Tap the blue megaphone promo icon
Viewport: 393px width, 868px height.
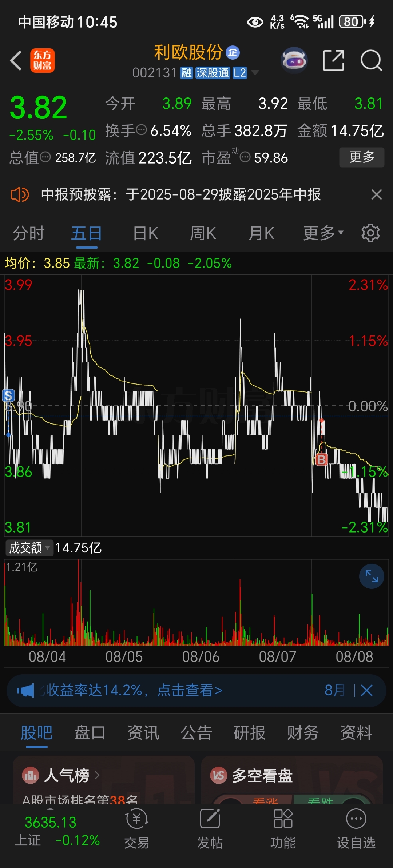pos(25,690)
